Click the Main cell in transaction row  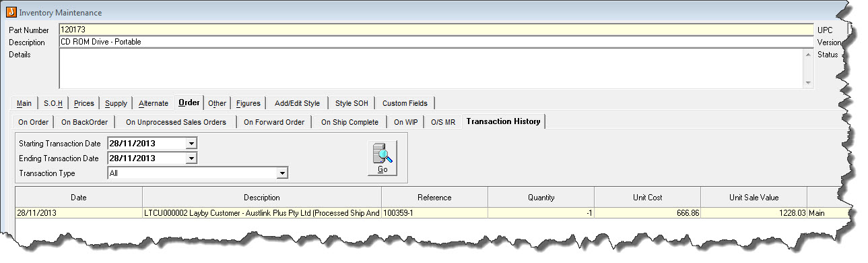click(x=825, y=213)
